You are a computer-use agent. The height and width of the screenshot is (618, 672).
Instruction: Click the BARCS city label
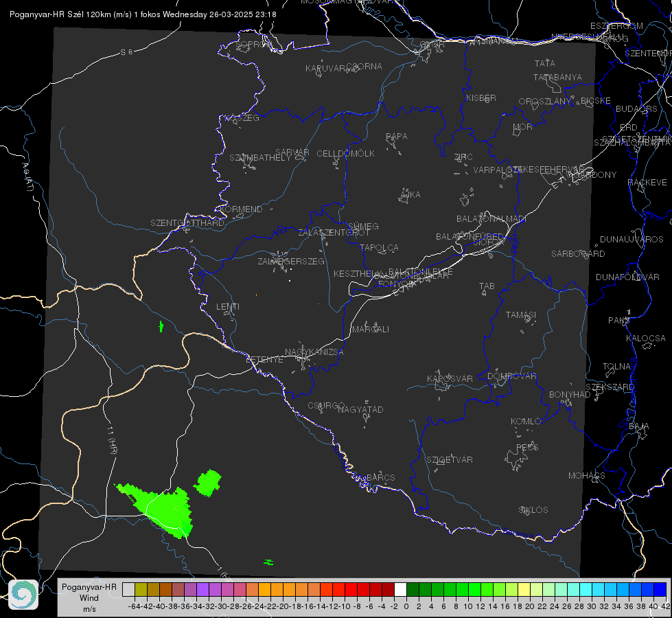tap(380, 477)
